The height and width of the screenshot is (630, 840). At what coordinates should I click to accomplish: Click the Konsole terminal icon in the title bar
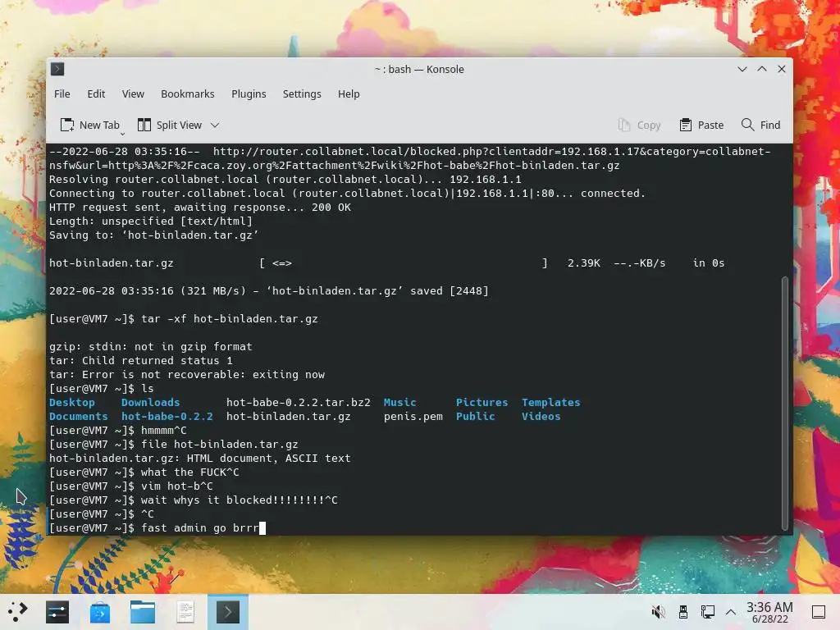(x=57, y=69)
